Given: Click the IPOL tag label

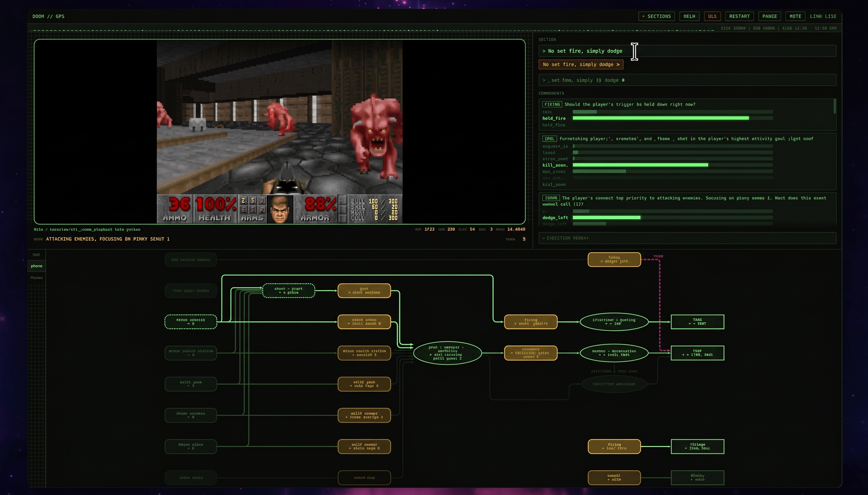Looking at the screenshot, I should pos(549,139).
